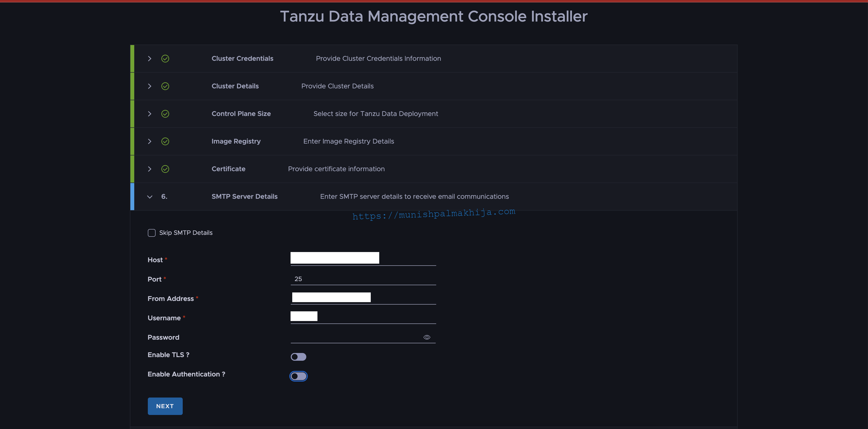Select the Control Plane Size step title
868x429 pixels.
(241, 114)
